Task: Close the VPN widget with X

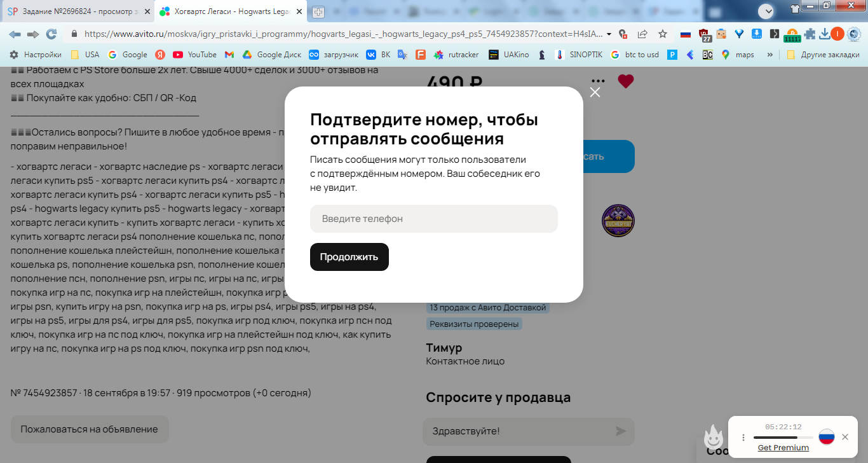Action: (845, 437)
